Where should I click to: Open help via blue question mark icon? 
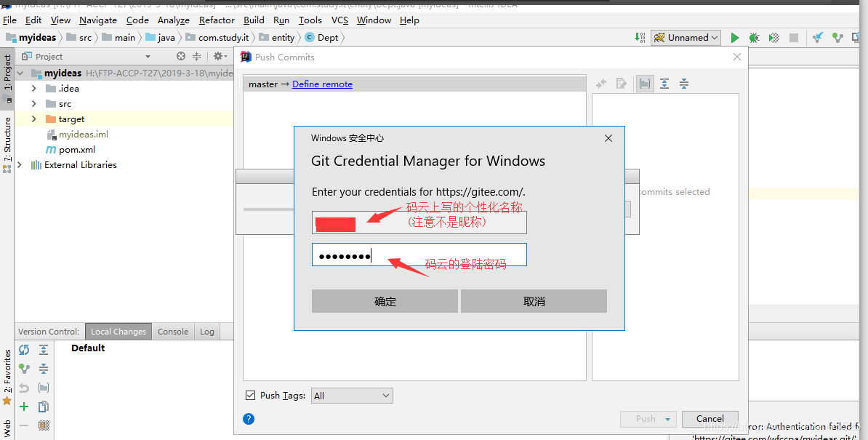click(x=249, y=419)
